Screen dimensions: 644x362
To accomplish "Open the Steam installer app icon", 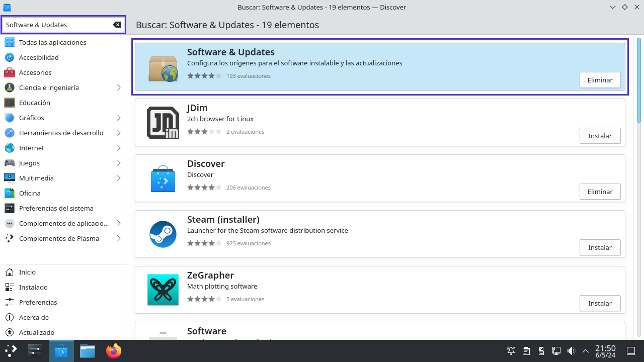I will pyautogui.click(x=163, y=234).
